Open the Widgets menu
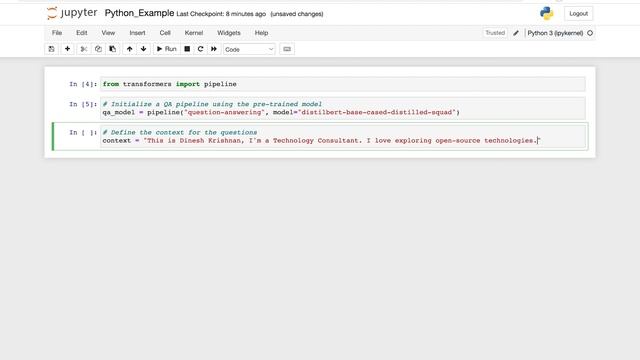 [229, 33]
